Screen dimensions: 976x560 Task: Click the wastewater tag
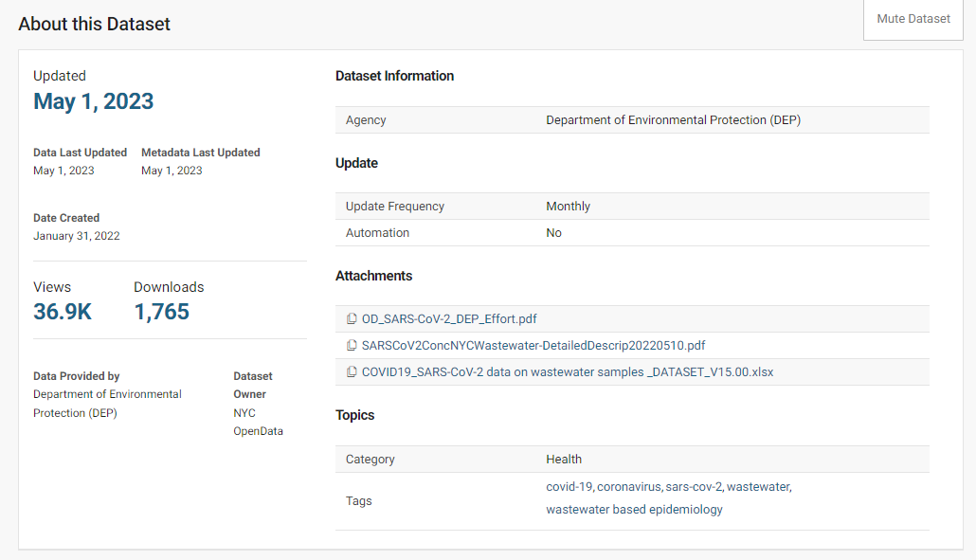757,487
